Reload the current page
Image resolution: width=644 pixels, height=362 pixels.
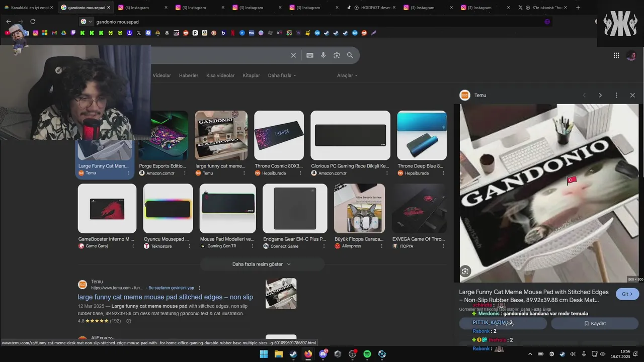(x=33, y=22)
